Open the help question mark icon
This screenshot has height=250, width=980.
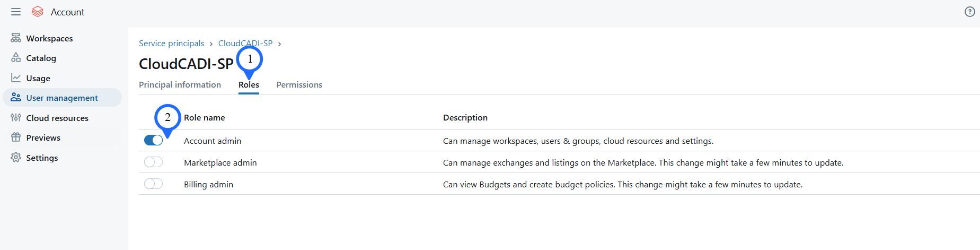click(x=969, y=12)
